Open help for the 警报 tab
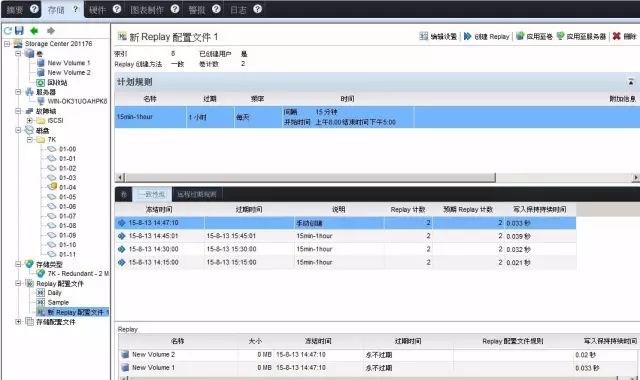Viewport: 640px width, 380px height. [216, 9]
